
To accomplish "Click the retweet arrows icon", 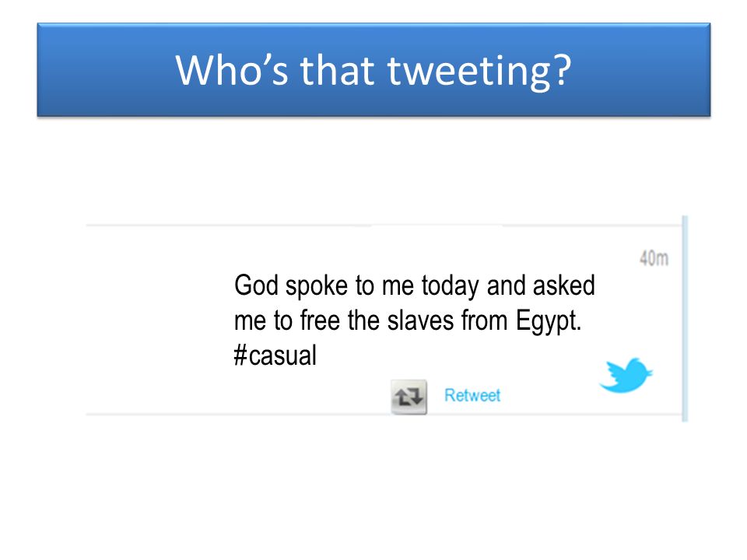I will click(409, 396).
